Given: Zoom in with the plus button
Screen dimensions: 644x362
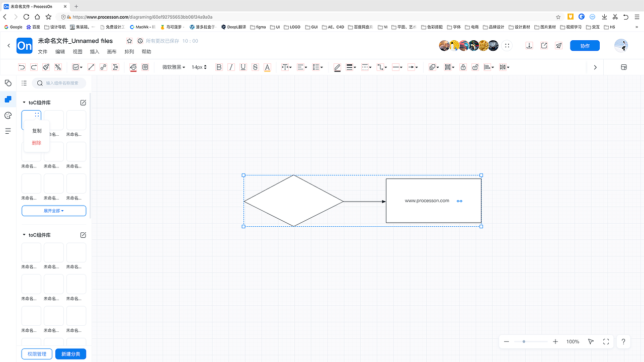Looking at the screenshot, I should click(x=555, y=341).
